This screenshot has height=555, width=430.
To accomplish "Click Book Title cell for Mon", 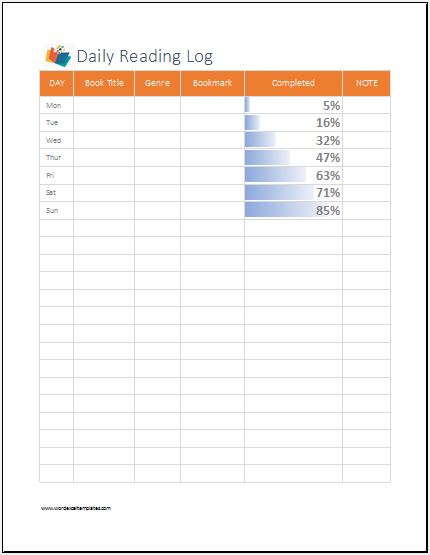I will click(104, 105).
